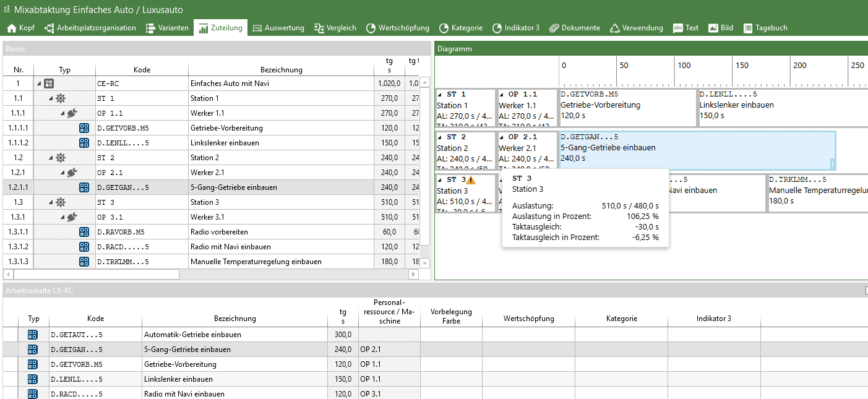Image resolution: width=868 pixels, height=399 pixels.
Task: Click the warning icon on ST 3
Action: click(x=471, y=180)
